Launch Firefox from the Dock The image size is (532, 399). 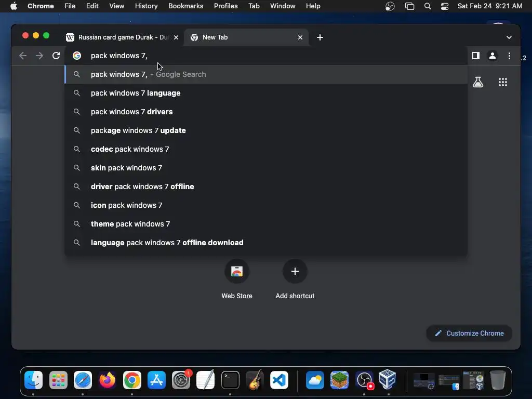107,380
